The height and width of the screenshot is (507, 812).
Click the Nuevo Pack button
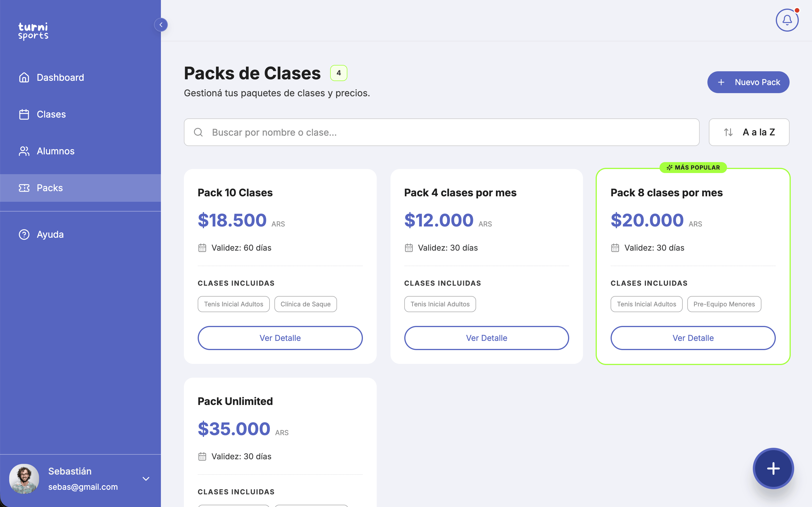[748, 82]
